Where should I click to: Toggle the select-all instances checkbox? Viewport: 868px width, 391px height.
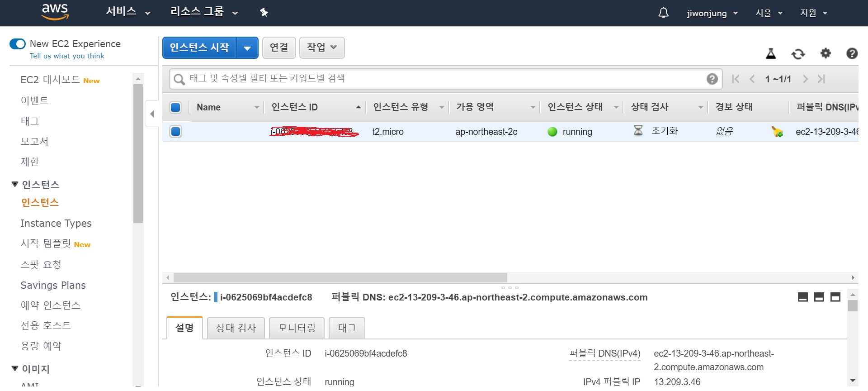tap(175, 107)
